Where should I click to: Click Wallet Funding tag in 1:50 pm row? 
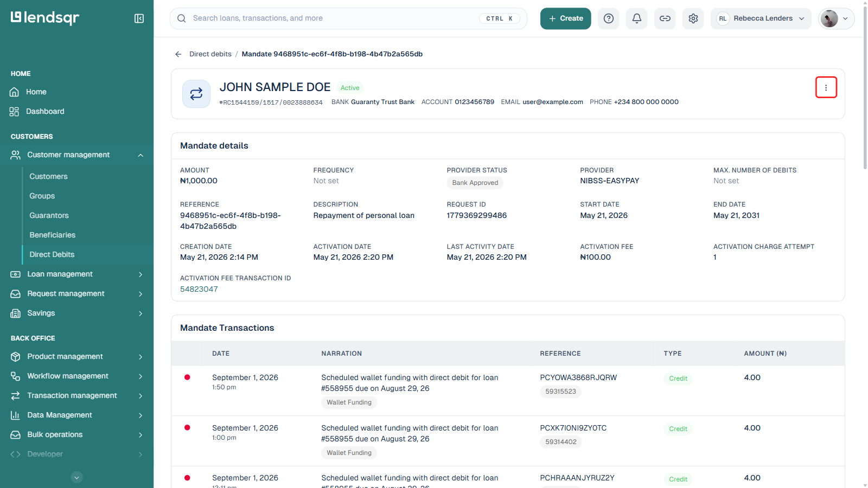pyautogui.click(x=349, y=402)
